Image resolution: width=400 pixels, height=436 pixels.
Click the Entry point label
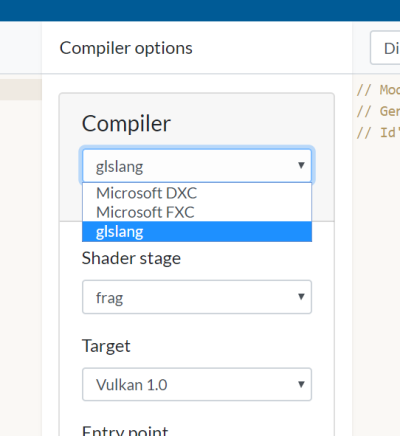pos(125,430)
